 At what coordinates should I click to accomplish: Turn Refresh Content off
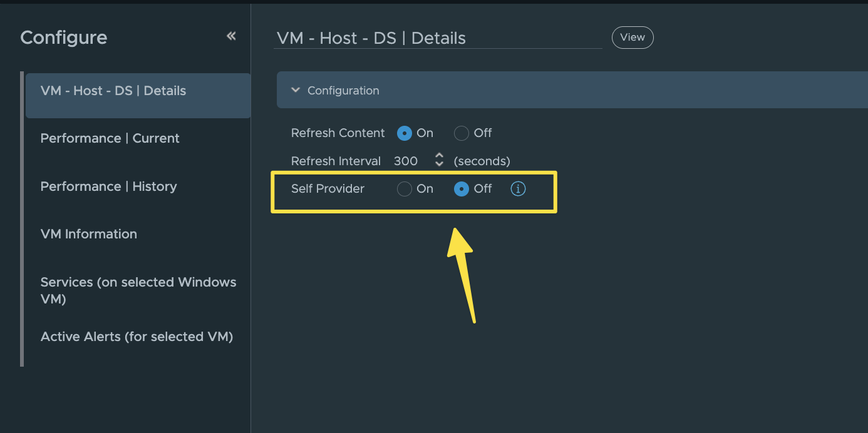(x=462, y=133)
